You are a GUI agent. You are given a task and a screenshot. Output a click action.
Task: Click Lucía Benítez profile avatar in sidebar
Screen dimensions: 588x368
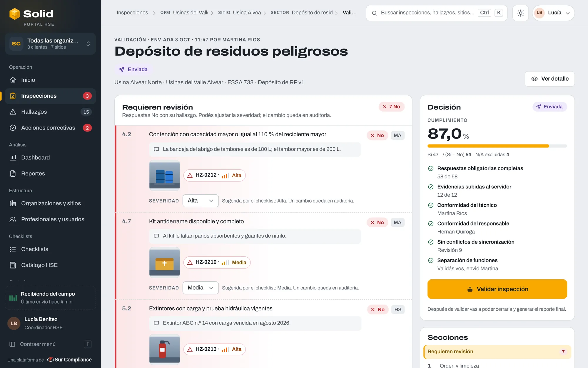(14, 324)
